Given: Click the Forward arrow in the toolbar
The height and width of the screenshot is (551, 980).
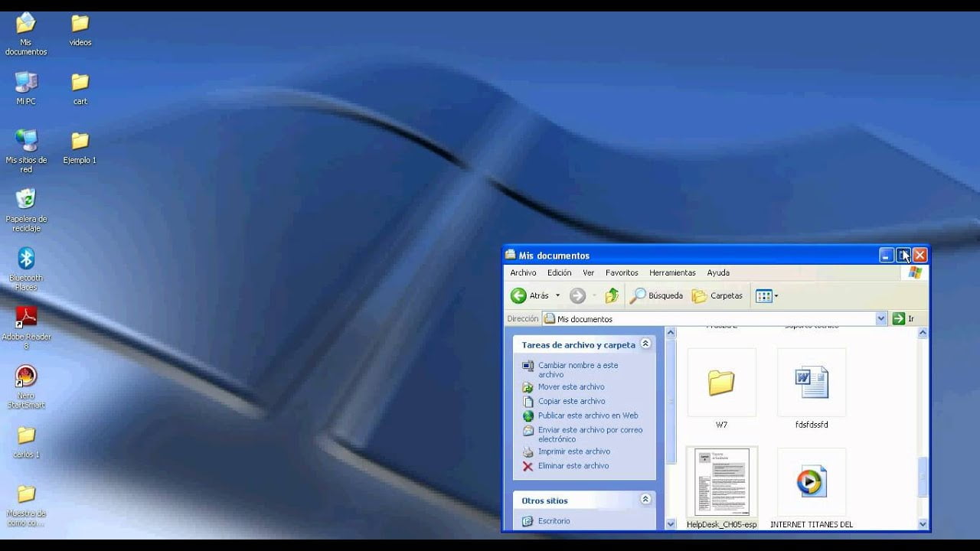Looking at the screenshot, I should click(x=577, y=295).
